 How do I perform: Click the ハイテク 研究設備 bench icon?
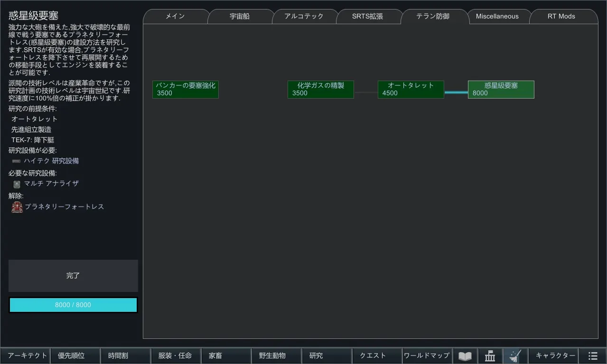pos(17,161)
